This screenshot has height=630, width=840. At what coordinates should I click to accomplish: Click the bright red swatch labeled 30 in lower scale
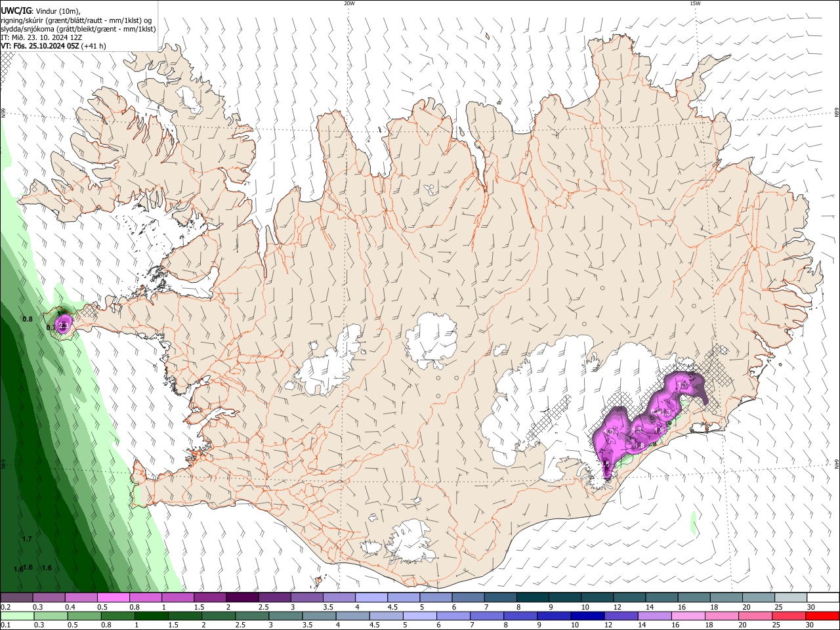tap(822, 616)
